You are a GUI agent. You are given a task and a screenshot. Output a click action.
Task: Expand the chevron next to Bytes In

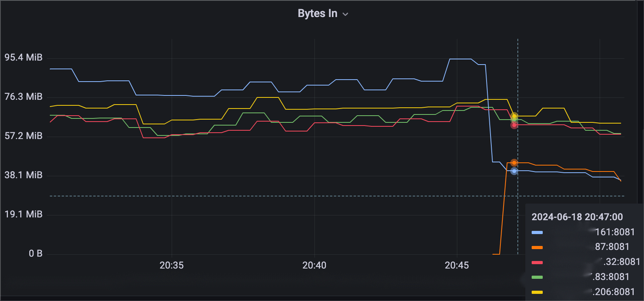[x=345, y=14]
